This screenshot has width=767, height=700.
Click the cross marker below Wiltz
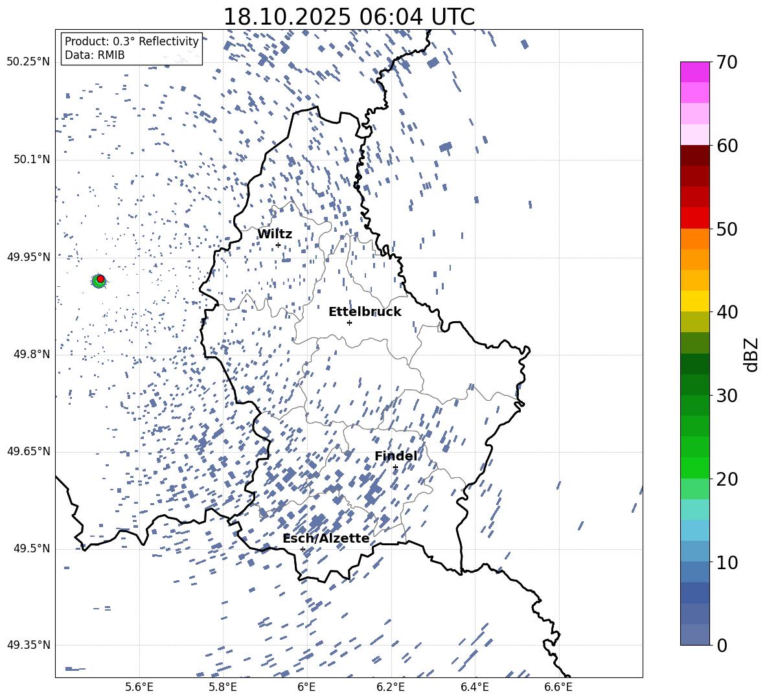pyautogui.click(x=278, y=245)
